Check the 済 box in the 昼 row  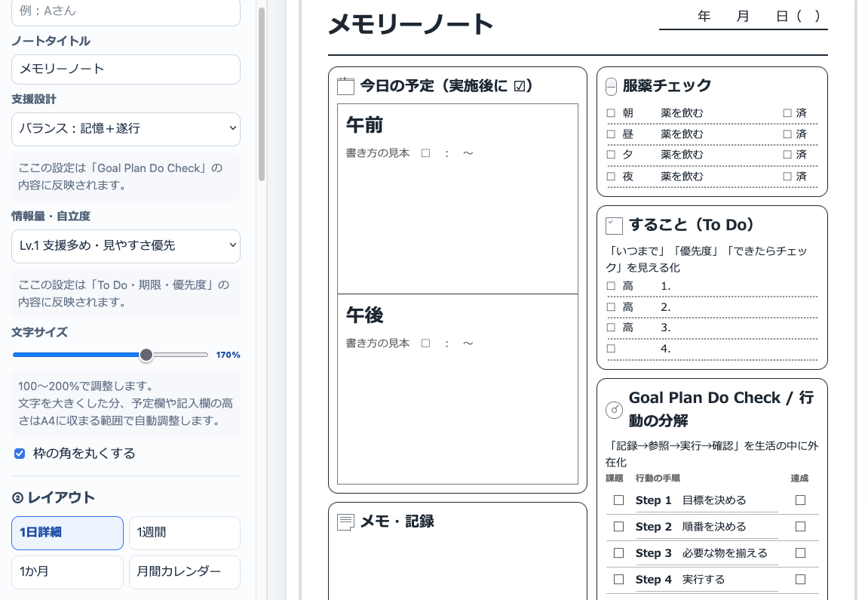[787, 134]
